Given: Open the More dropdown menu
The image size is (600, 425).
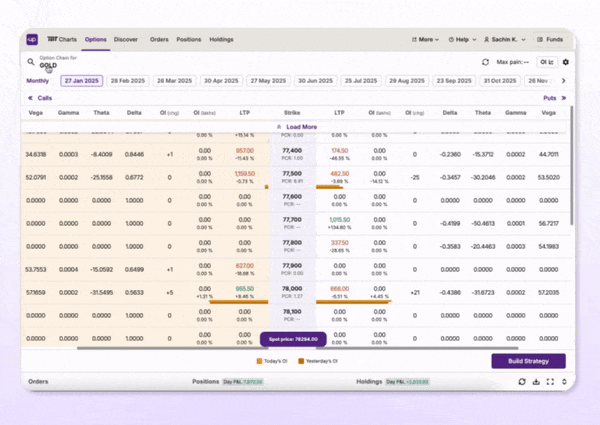Looking at the screenshot, I should click(x=424, y=40).
